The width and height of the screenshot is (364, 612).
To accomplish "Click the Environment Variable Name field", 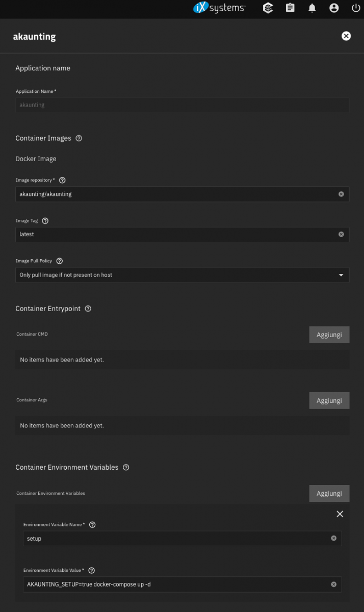I will click(176, 539).
